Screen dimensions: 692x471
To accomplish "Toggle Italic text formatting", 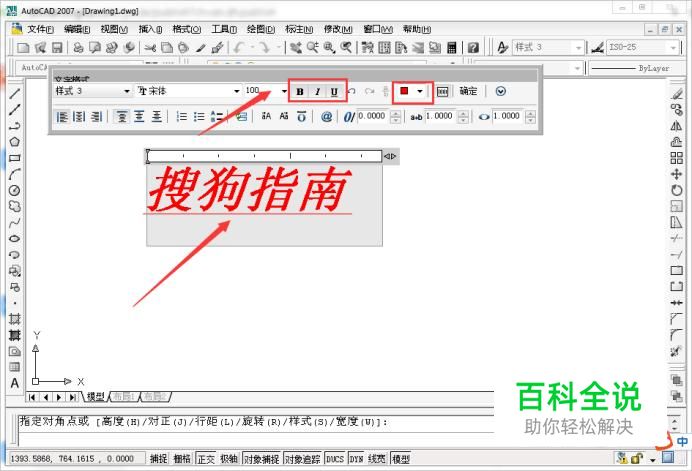I will (317, 92).
